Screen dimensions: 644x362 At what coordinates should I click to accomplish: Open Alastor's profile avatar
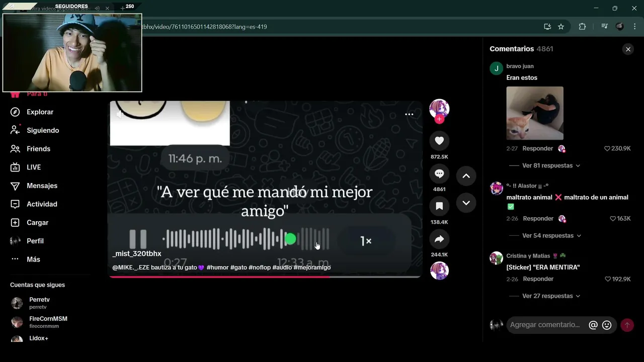click(x=497, y=188)
